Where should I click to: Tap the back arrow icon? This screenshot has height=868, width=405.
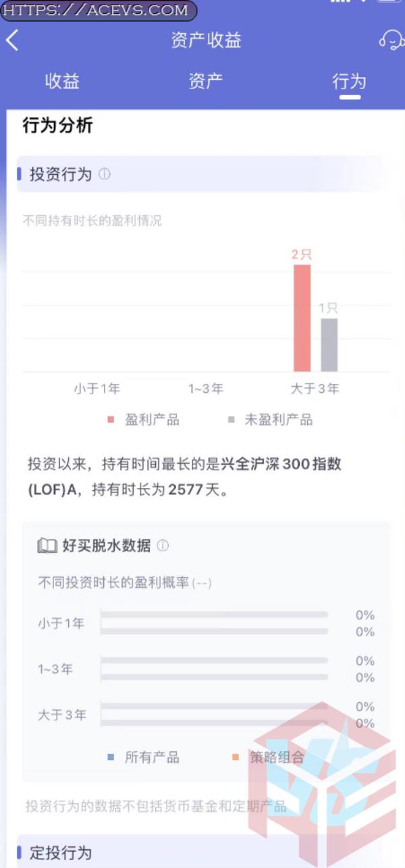coord(12,40)
